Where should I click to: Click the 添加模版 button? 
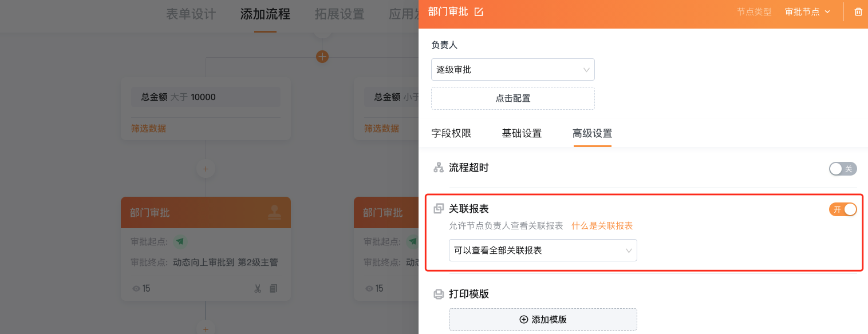coord(543,320)
